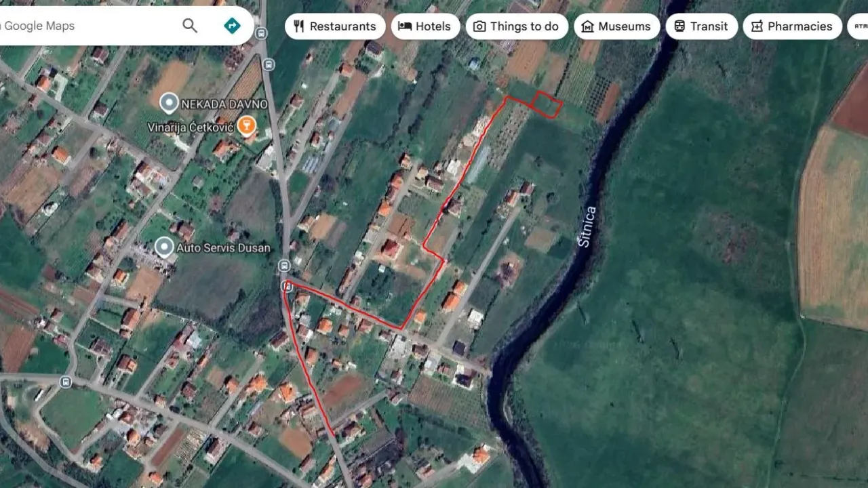This screenshot has width=868, height=488.
Task: Click the fork-and-knife icon in Restaurants chip
Action: tap(300, 26)
